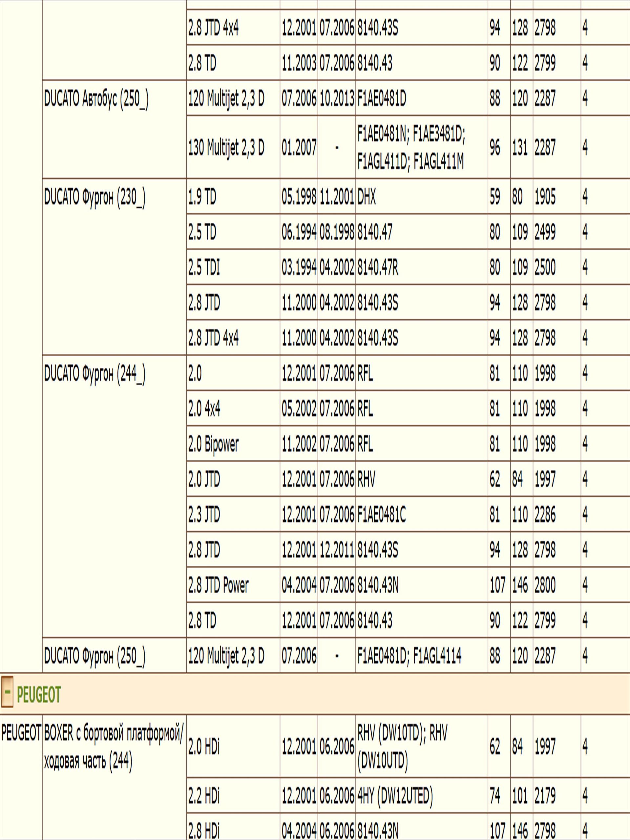Click the F1AE0481C engine code cell
The image size is (630, 840).
pyautogui.click(x=422, y=514)
